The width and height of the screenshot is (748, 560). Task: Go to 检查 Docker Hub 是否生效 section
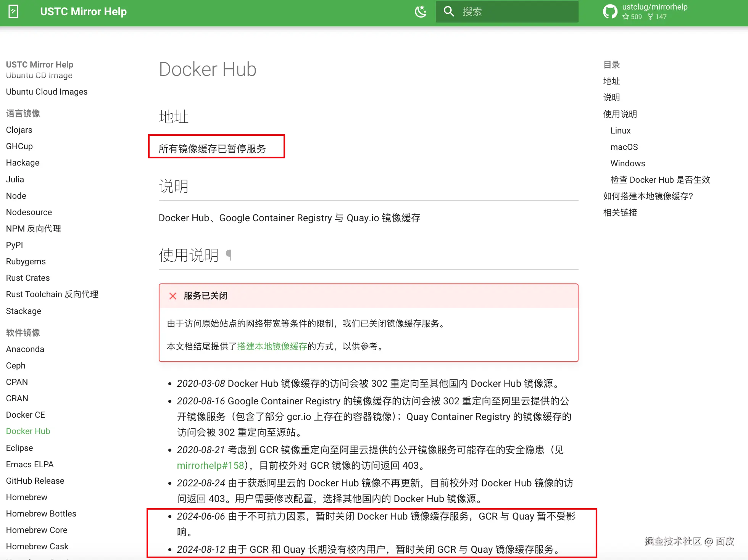[x=660, y=180]
